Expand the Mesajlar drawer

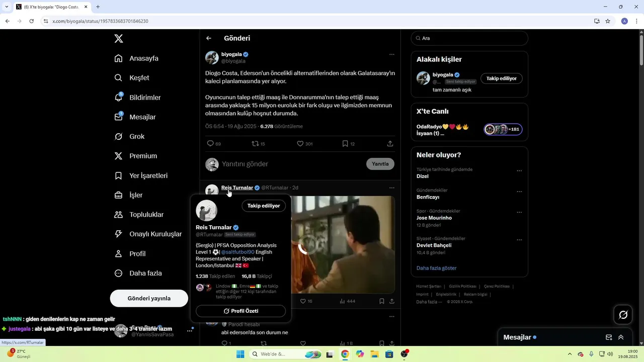[621, 337]
